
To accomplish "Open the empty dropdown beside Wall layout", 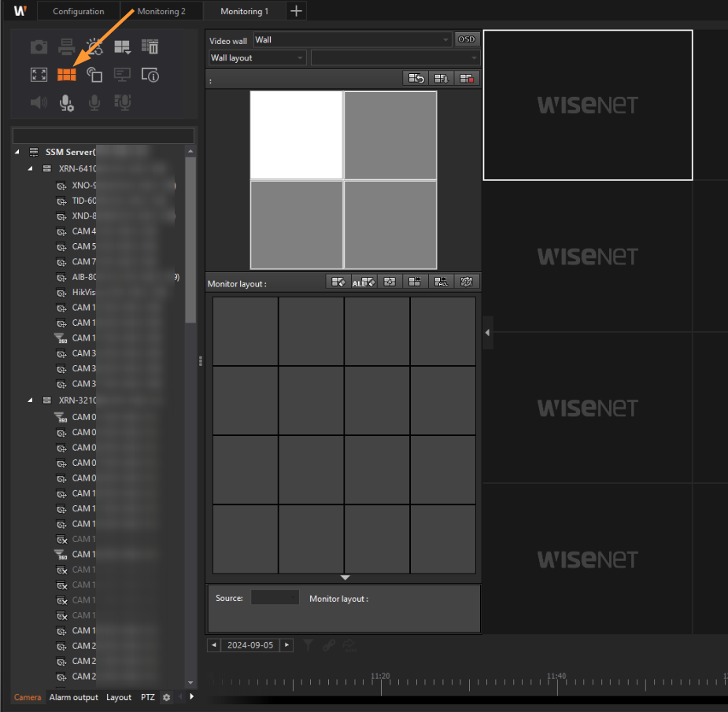I will coord(395,58).
